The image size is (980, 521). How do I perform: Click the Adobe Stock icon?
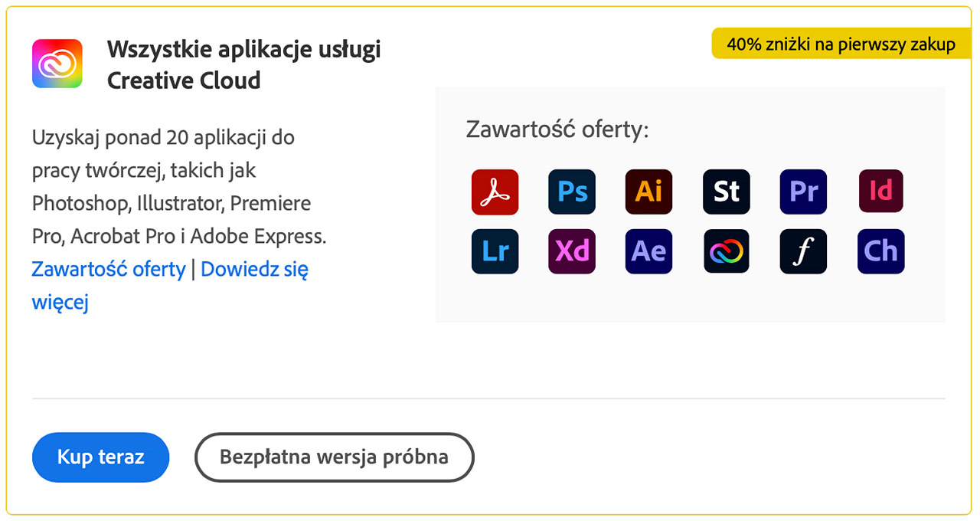point(726,192)
